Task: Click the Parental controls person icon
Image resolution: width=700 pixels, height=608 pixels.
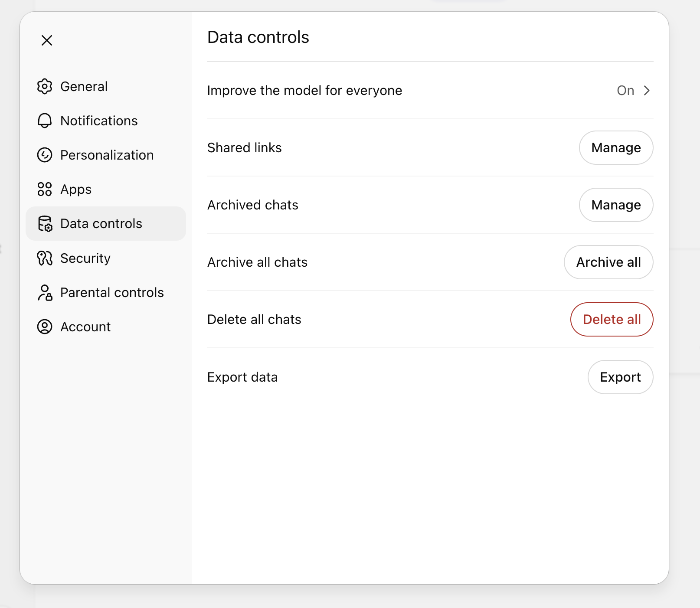Action: 44,292
